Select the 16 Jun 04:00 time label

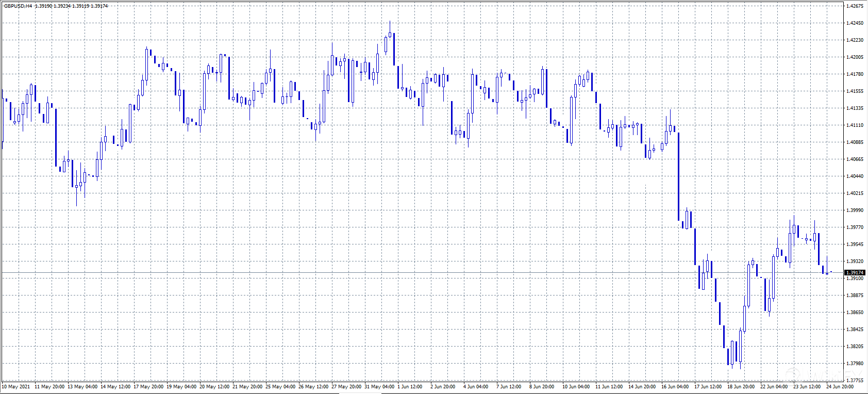click(x=675, y=386)
